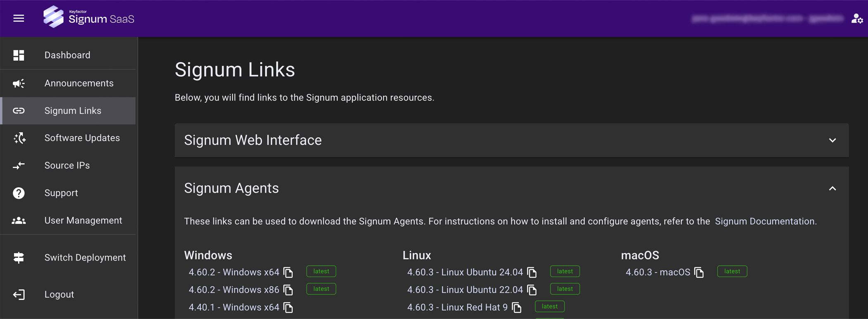Copy the 4.60.3 macOS agent link

(x=699, y=272)
